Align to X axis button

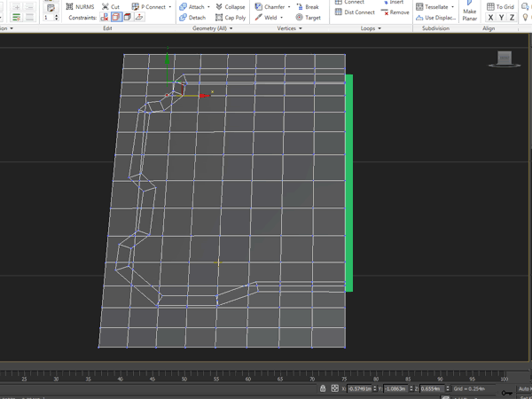pyautogui.click(x=492, y=18)
